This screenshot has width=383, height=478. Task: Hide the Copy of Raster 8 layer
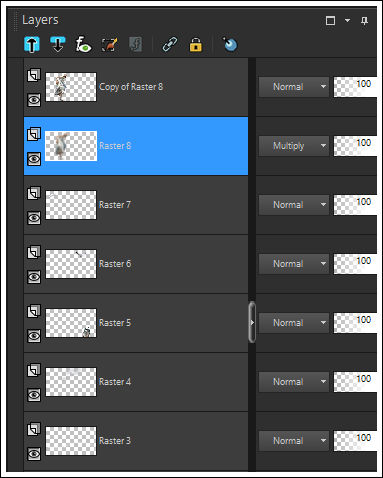pyautogui.click(x=34, y=100)
